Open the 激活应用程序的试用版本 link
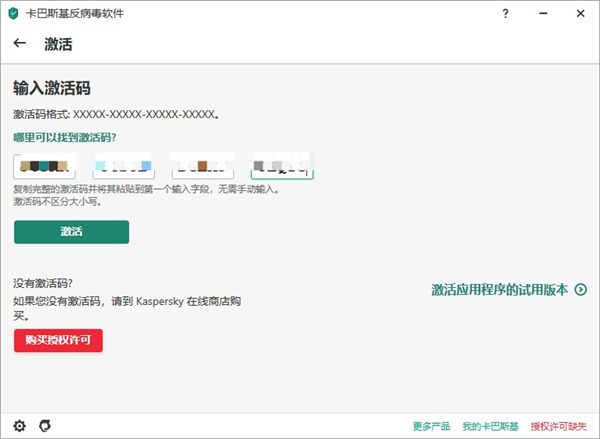Image resolution: width=600 pixels, height=439 pixels. pyautogui.click(x=499, y=290)
